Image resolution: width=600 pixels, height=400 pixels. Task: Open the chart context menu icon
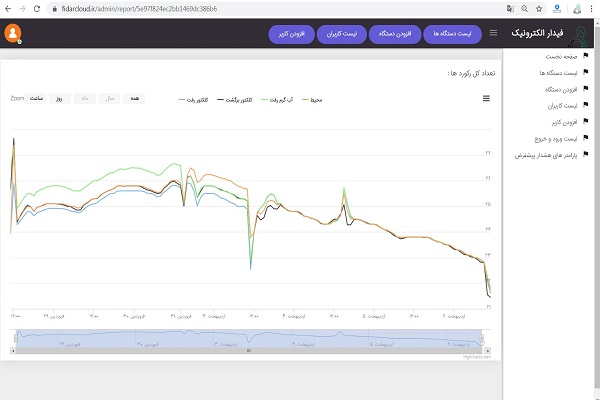pyautogui.click(x=487, y=98)
